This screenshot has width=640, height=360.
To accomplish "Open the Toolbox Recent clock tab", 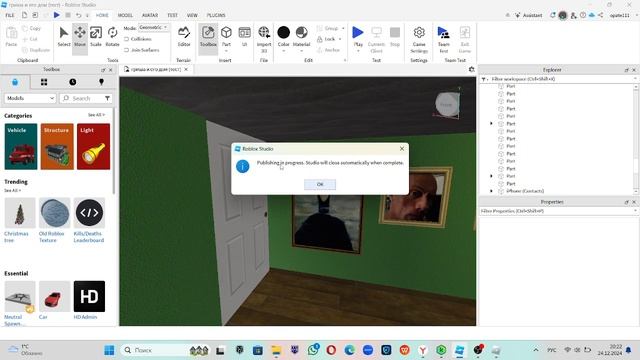I will pos(73,82).
